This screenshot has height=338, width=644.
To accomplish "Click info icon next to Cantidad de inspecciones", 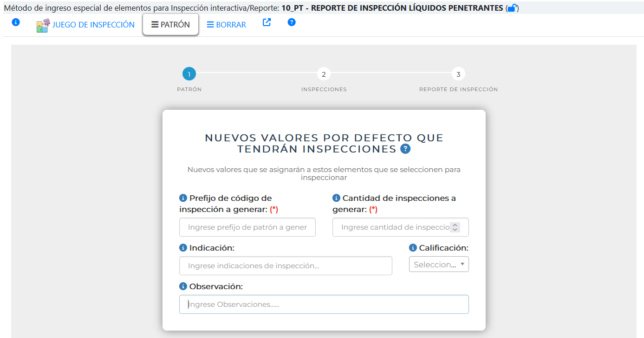I will coord(337,198).
